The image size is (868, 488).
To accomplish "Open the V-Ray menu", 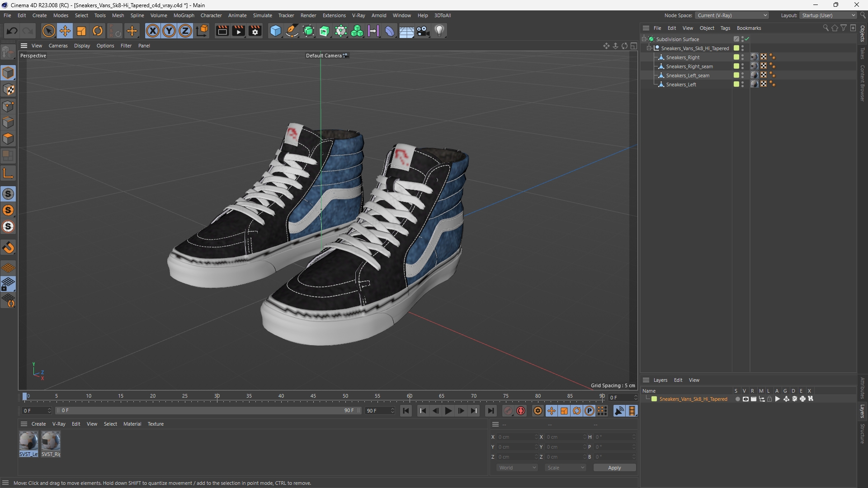I will (x=358, y=15).
